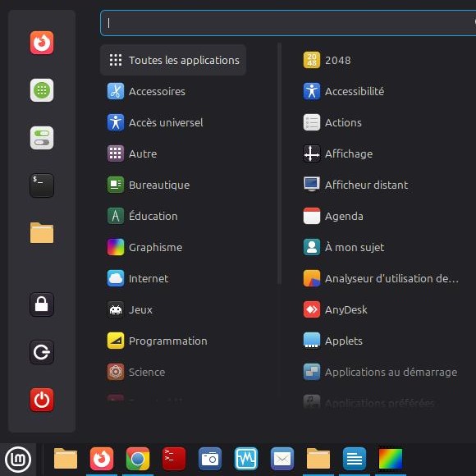Viewport: 476px width, 476px height.
Task: Select Toutes les applications category
Action: tap(173, 60)
